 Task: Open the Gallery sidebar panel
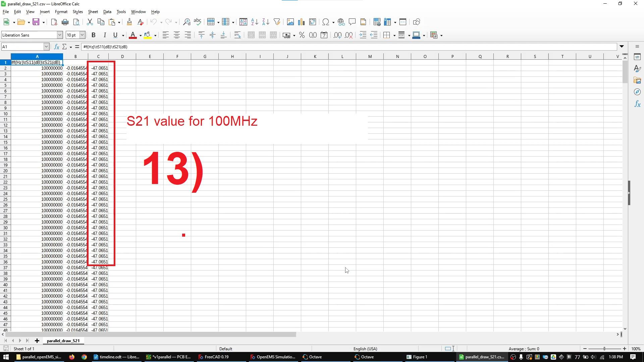tap(638, 80)
